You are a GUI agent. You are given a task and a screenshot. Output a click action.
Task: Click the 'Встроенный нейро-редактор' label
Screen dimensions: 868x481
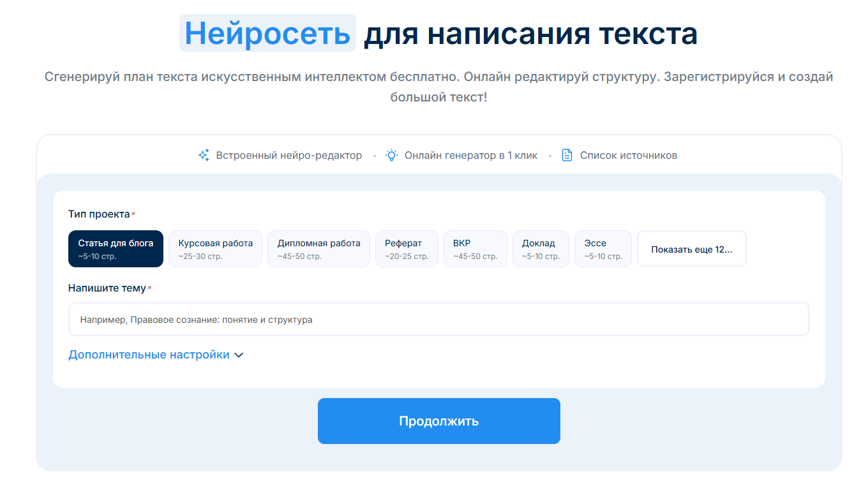pyautogui.click(x=288, y=156)
